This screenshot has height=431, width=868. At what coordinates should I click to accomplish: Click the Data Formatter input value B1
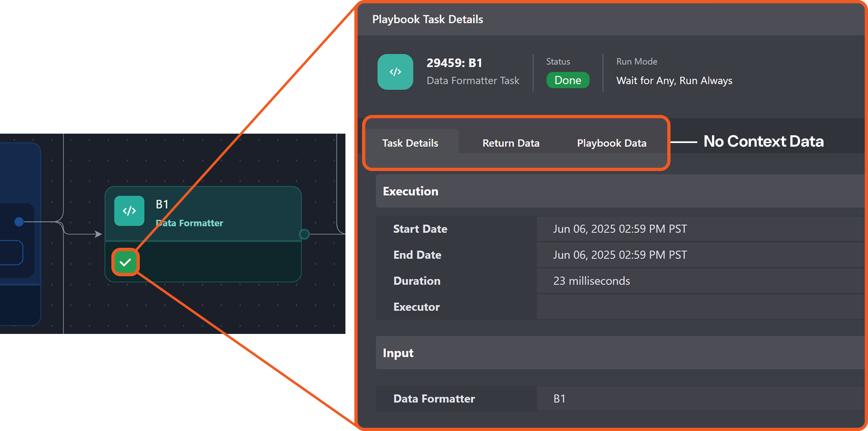559,399
